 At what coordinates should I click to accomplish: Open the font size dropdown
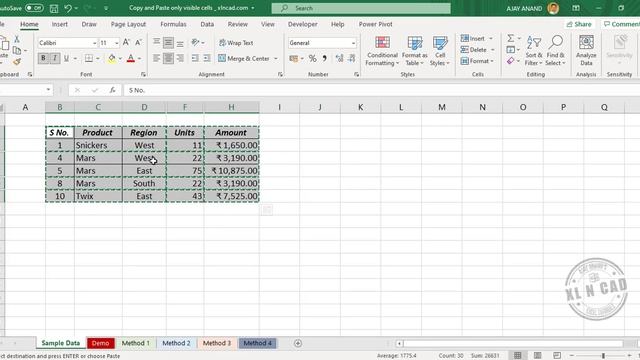click(x=116, y=43)
